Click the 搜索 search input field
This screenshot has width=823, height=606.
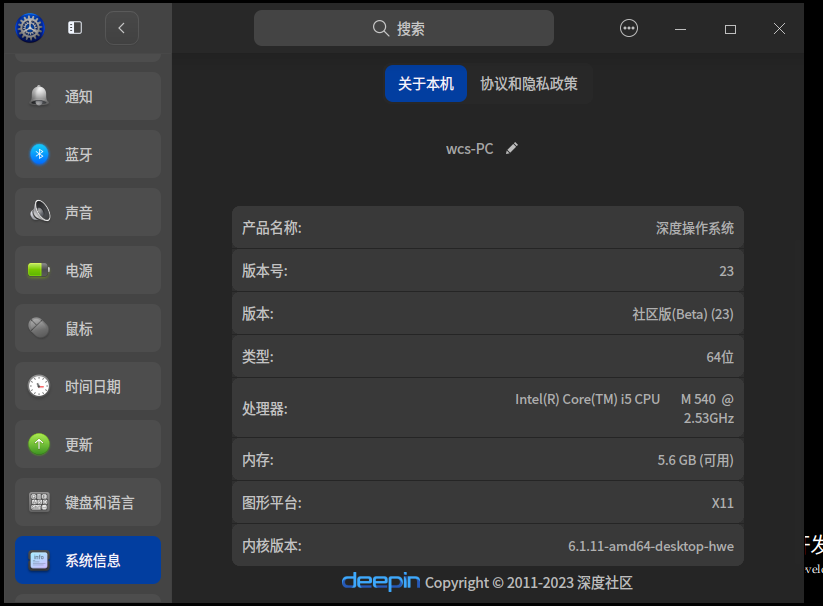point(403,28)
